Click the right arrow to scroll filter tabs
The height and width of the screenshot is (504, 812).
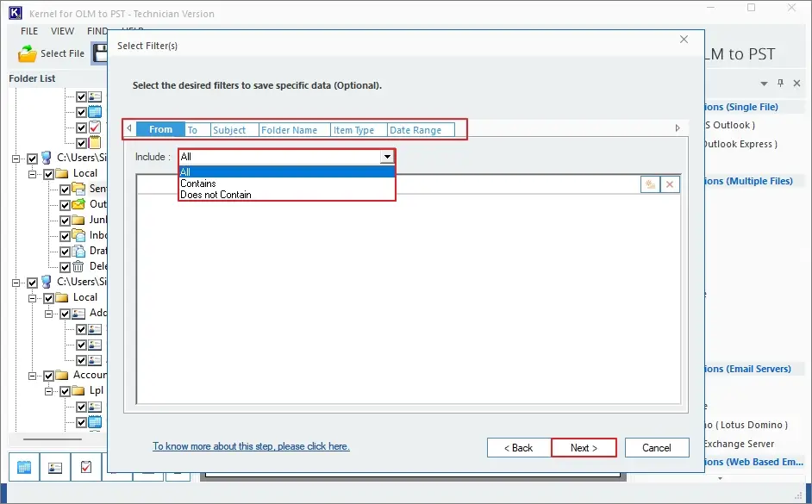pyautogui.click(x=678, y=128)
